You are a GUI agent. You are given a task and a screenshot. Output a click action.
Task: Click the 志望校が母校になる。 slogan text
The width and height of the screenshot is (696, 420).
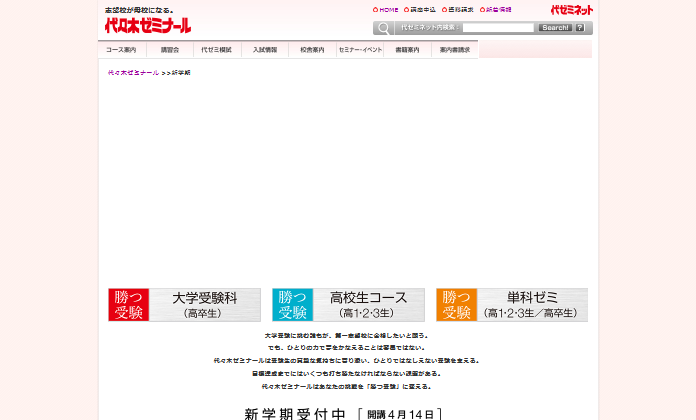point(139,10)
